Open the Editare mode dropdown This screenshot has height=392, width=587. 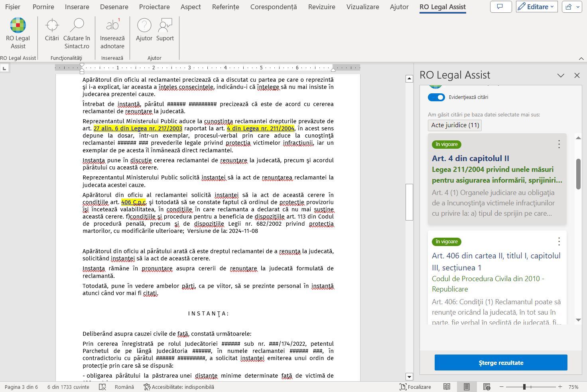click(536, 7)
